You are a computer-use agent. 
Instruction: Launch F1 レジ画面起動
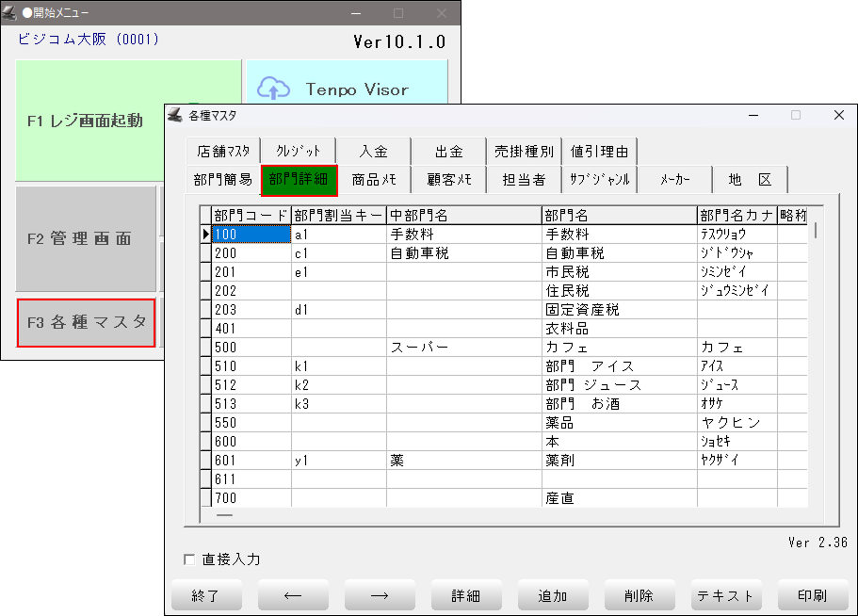pyautogui.click(x=85, y=121)
